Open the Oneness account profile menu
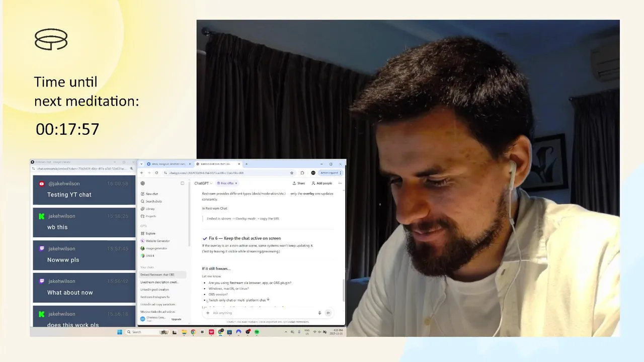 point(153,319)
